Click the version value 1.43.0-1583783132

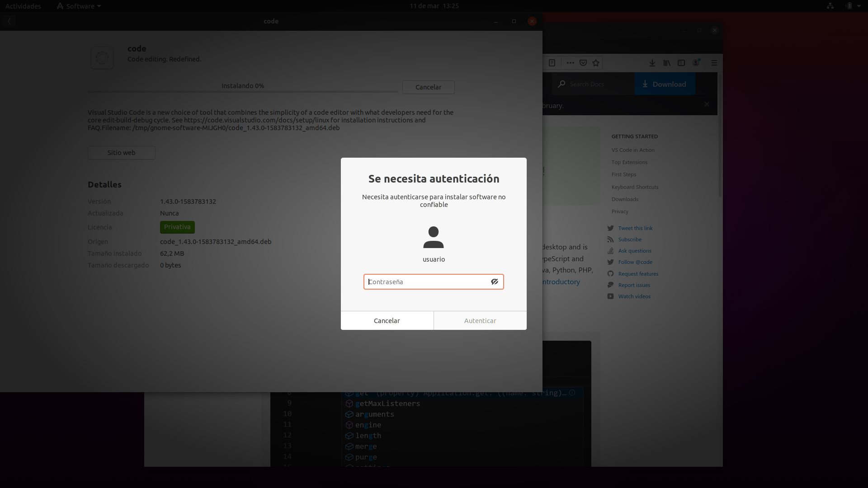click(188, 202)
